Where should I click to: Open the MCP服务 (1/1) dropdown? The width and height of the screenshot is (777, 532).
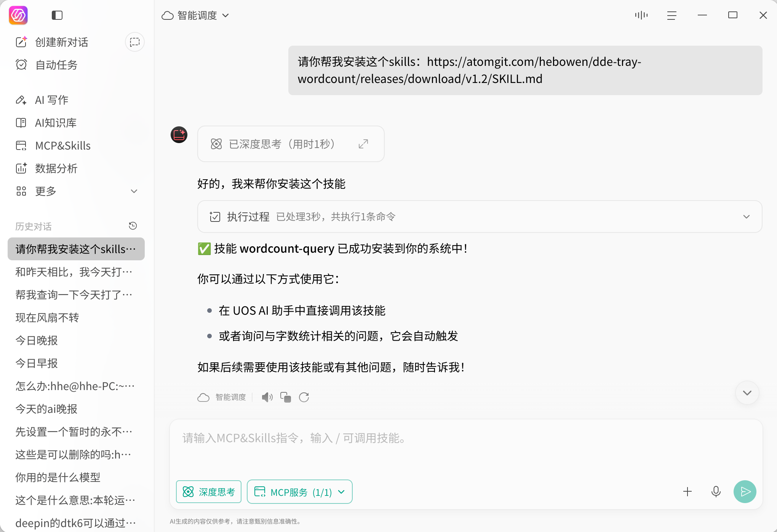[299, 492]
